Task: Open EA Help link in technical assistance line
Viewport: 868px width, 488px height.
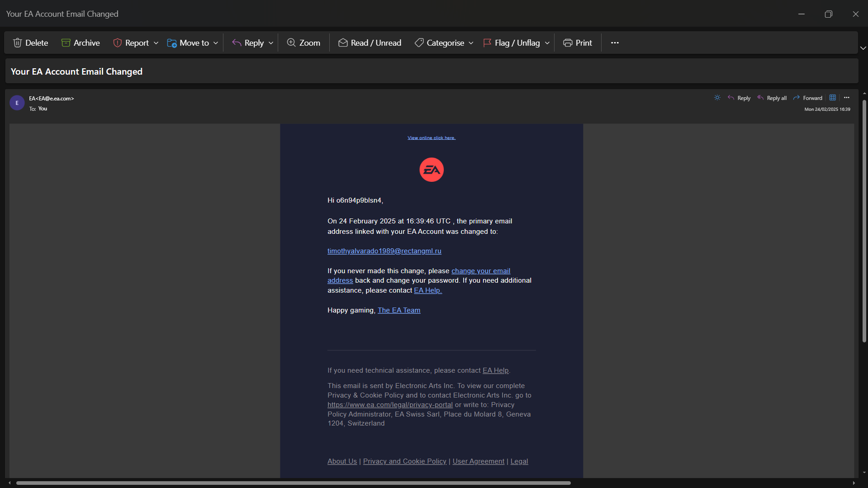Action: (496, 370)
